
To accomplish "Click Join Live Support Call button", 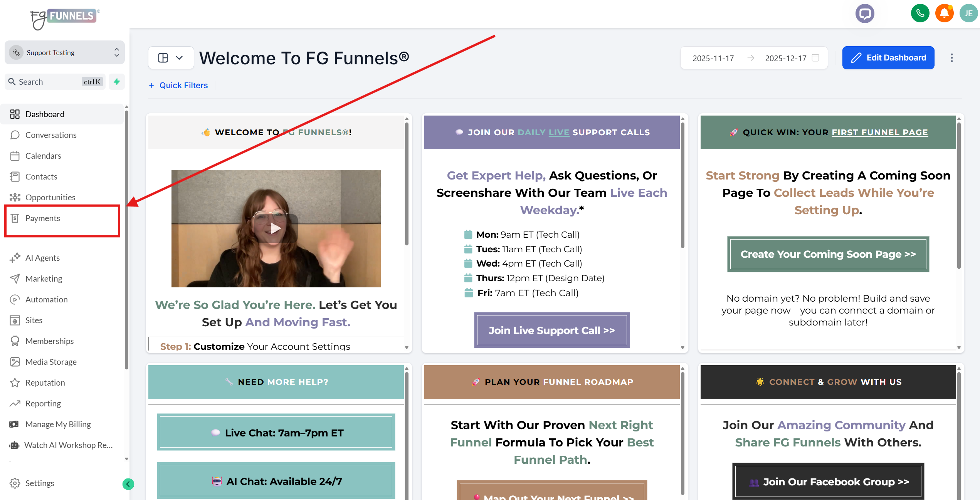I will (551, 330).
